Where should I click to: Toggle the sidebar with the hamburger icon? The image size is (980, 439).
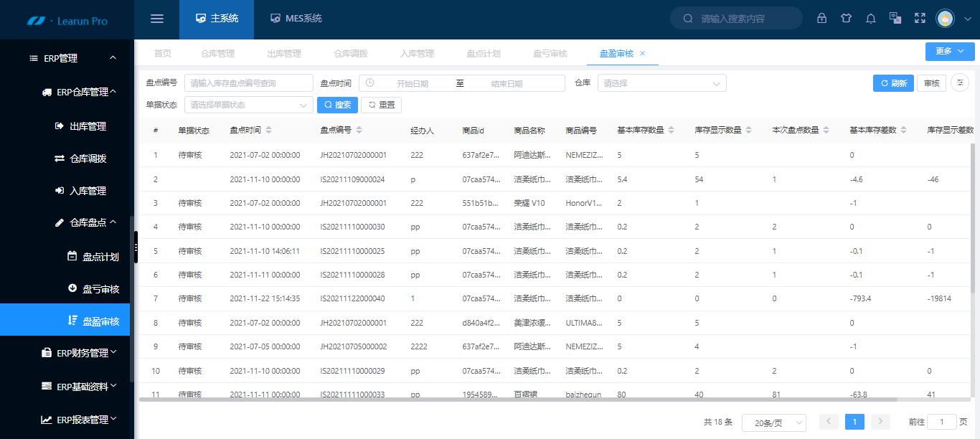click(156, 19)
